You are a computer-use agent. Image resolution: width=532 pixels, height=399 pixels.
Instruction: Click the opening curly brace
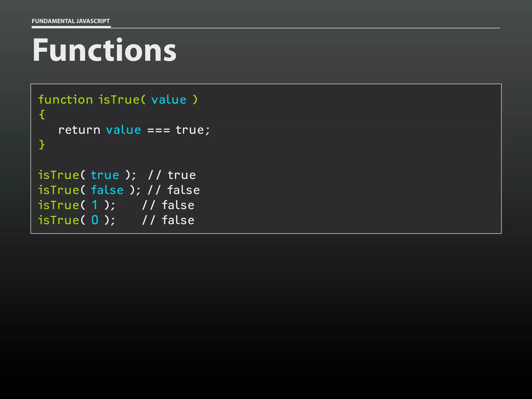coord(42,115)
